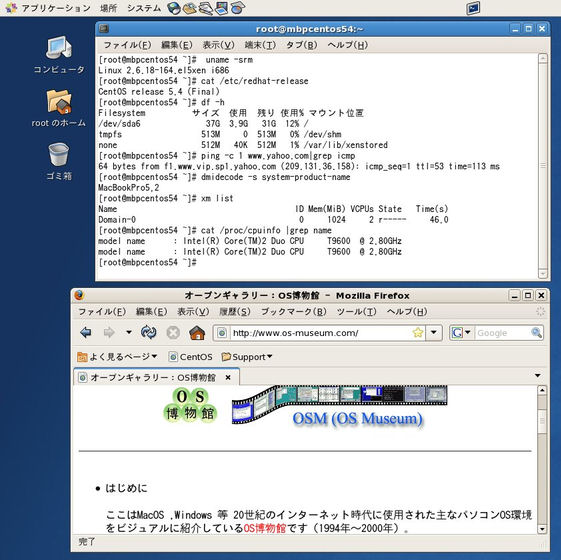
Task: Click status bar 完了 text
Action: [x=87, y=541]
